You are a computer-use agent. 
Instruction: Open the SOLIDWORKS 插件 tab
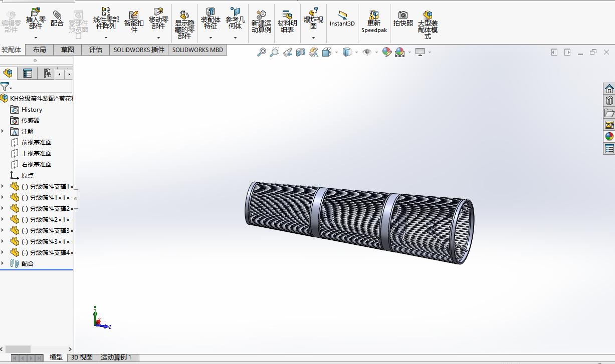(139, 50)
